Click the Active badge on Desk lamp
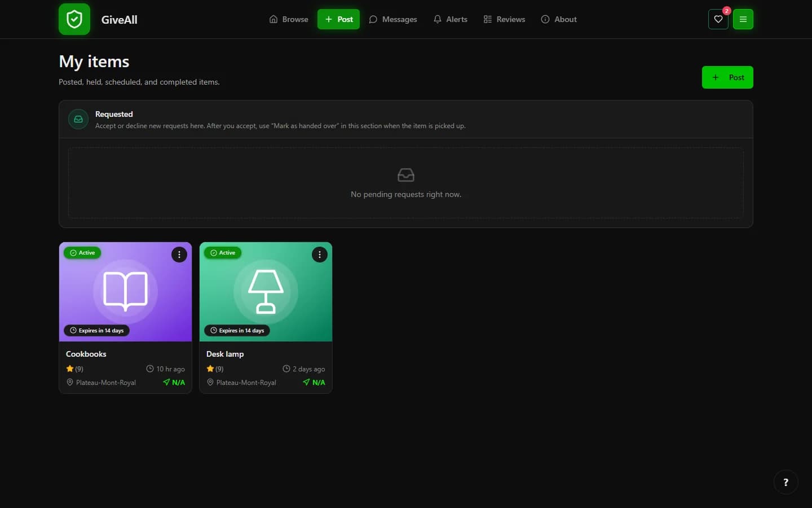This screenshot has width=812, height=508. click(x=223, y=253)
